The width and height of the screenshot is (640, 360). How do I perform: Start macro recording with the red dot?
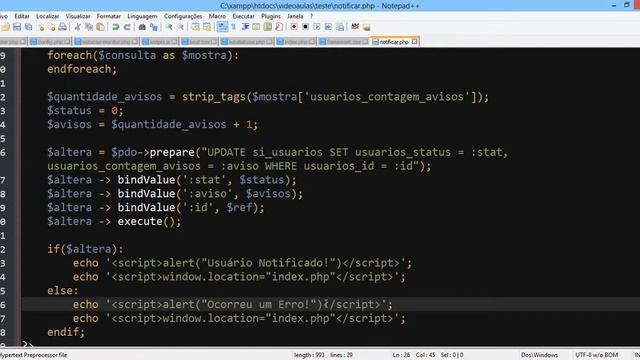pos(294,27)
